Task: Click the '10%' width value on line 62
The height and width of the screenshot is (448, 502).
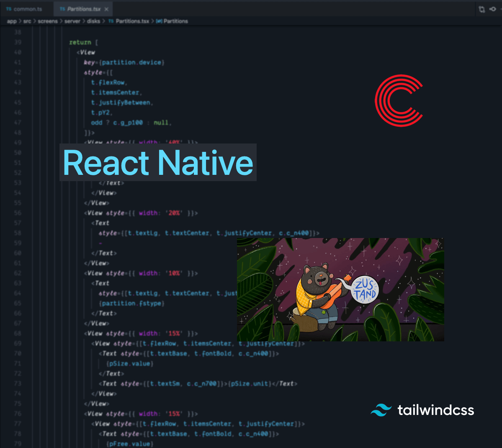Action: tap(174, 273)
